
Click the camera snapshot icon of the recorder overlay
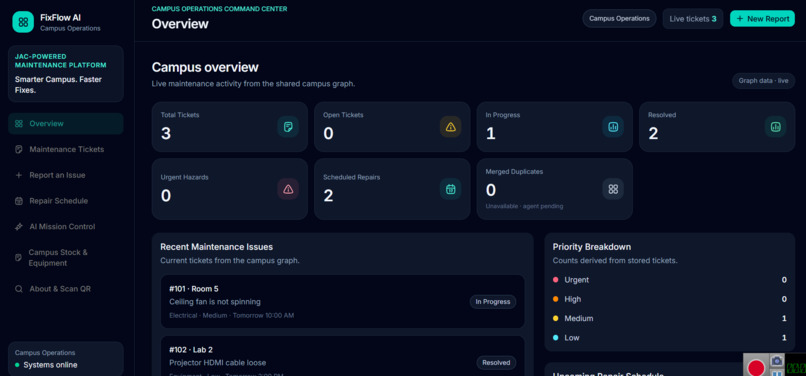[x=776, y=361]
